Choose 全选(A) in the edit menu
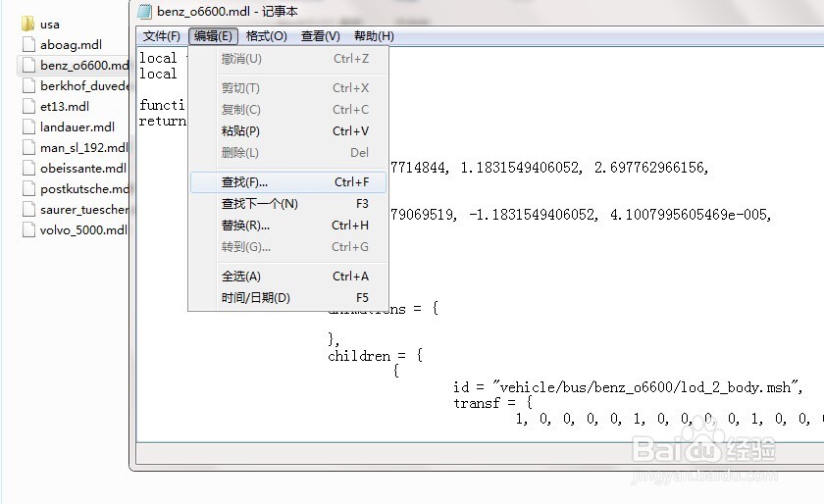824x504 pixels. [288, 276]
